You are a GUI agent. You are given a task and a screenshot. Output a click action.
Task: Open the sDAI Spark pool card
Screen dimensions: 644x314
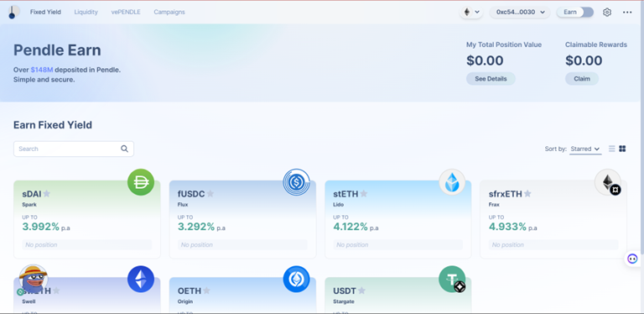click(86, 219)
